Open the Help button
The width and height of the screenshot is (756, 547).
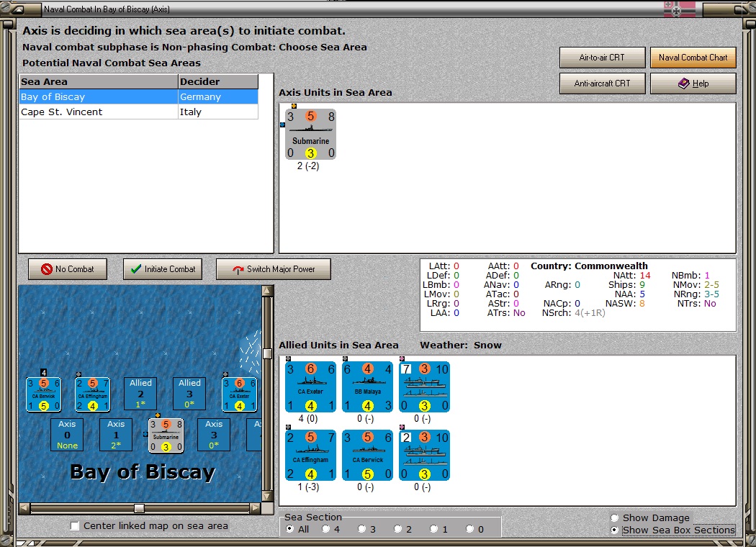coord(693,83)
